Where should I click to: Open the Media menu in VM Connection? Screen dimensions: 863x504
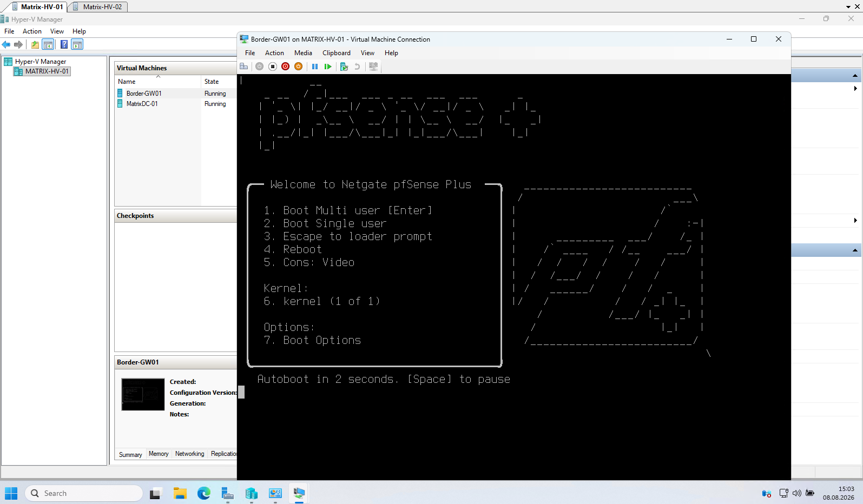click(x=303, y=53)
